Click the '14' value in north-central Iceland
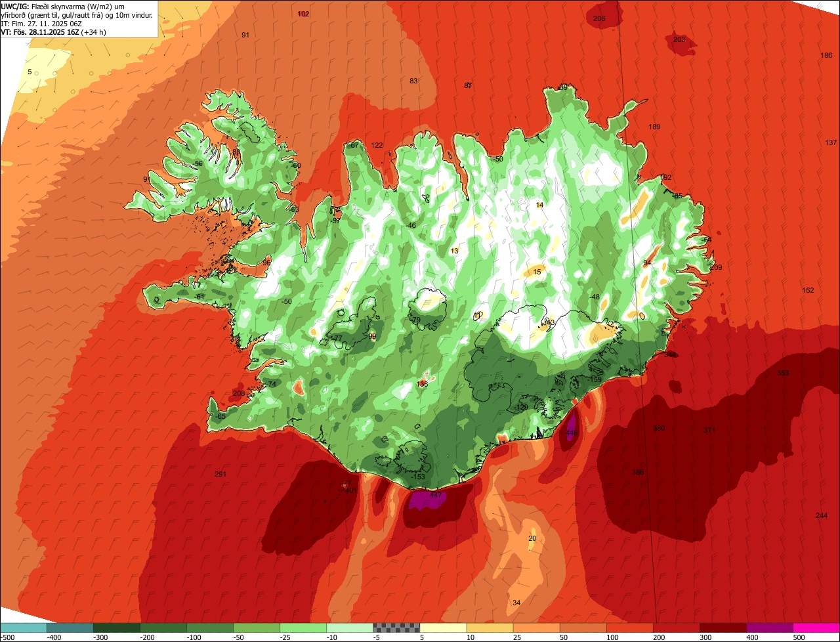 point(539,205)
